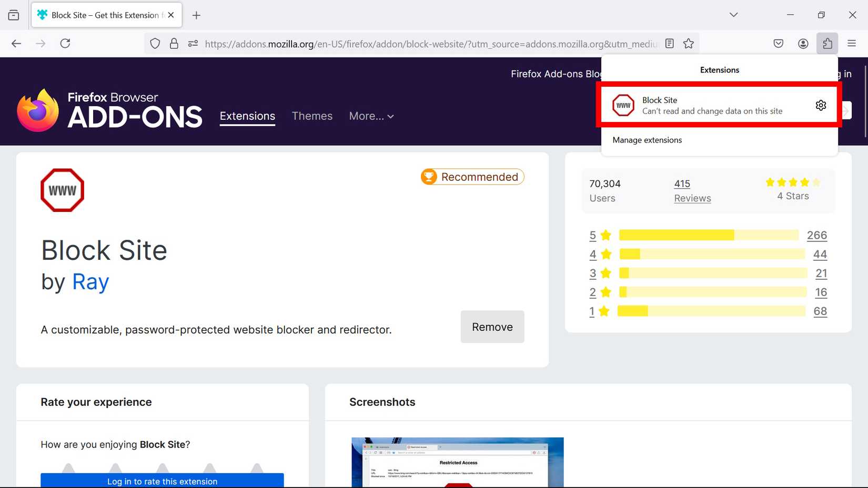This screenshot has width=868, height=488.
Task: Open the author Ray profile link
Action: tap(90, 282)
